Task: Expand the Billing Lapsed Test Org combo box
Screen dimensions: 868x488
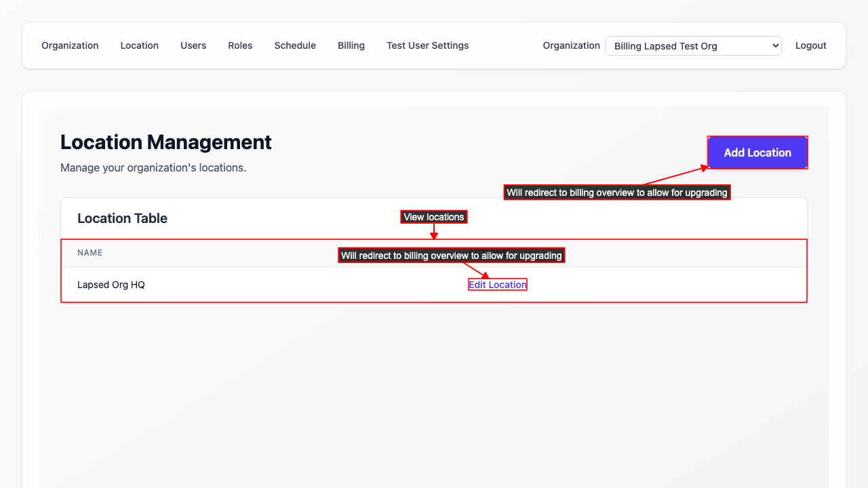Action: click(693, 45)
